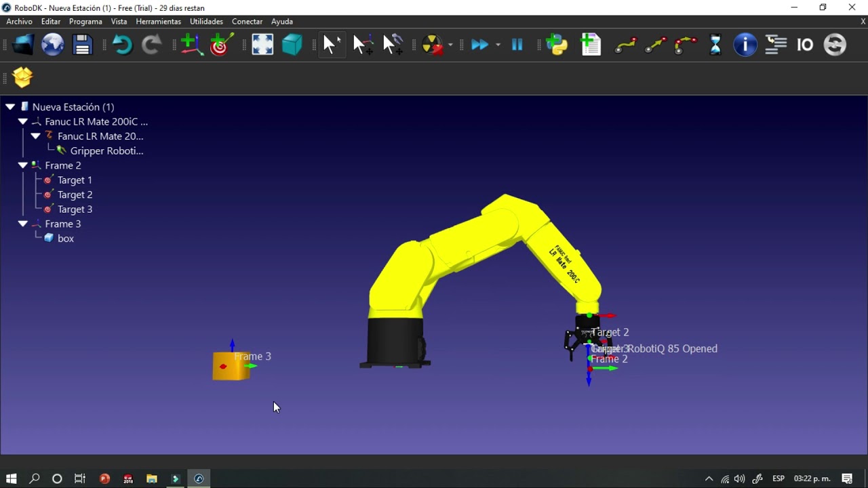Viewport: 868px width, 488px height.
Task: Select the plain cursor select tool
Action: tap(332, 45)
